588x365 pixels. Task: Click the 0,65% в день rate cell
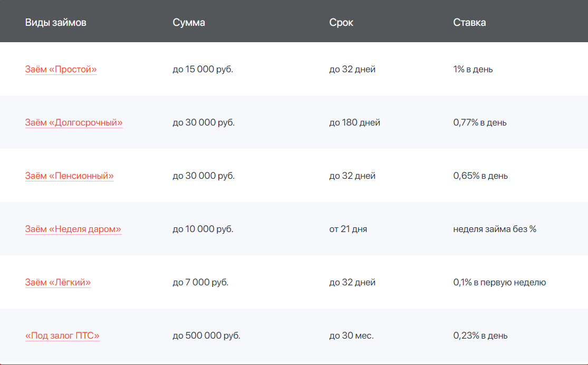tap(480, 176)
